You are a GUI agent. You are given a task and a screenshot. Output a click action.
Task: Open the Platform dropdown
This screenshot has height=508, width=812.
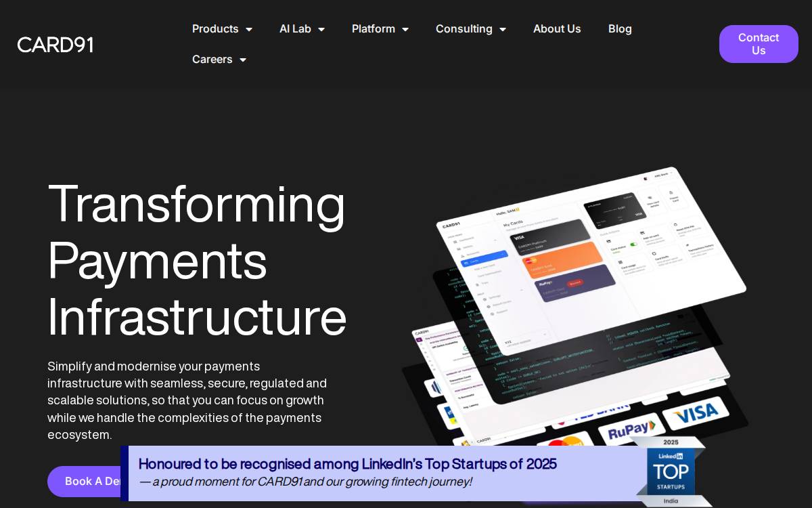(x=380, y=28)
